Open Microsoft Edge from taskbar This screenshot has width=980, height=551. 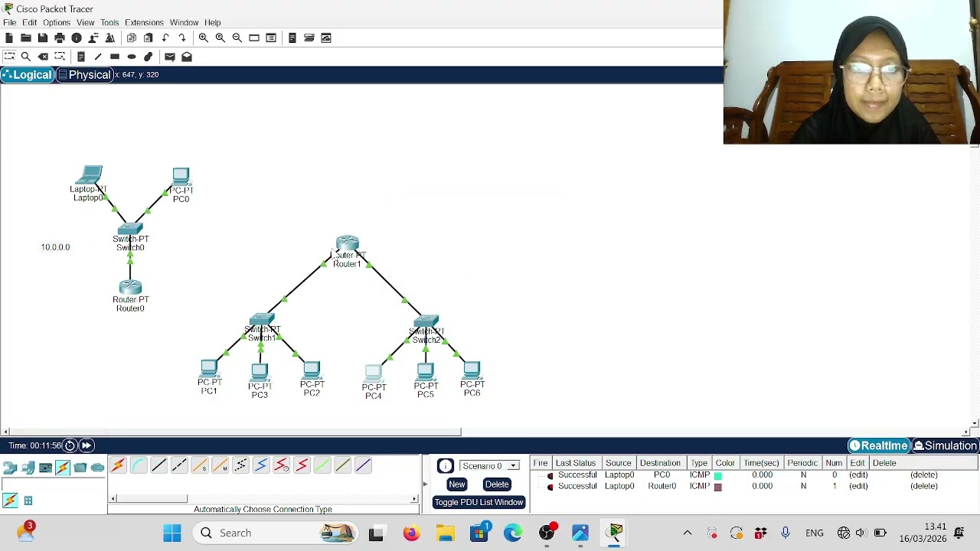click(512, 533)
